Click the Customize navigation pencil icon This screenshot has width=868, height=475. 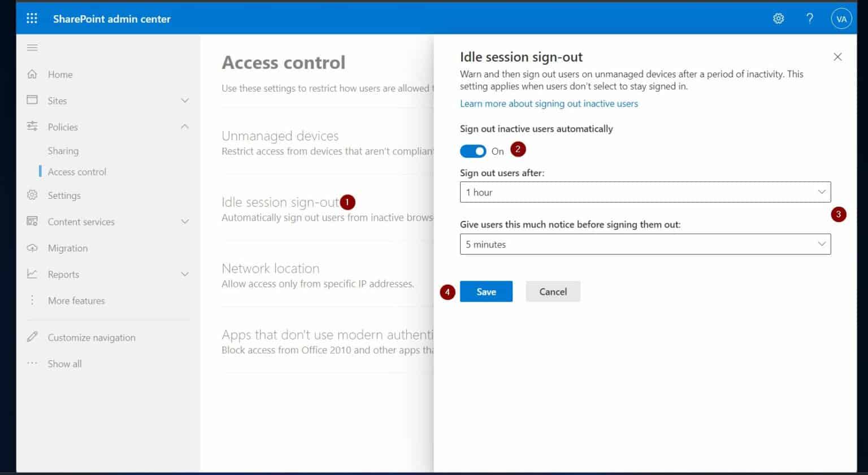pos(32,337)
